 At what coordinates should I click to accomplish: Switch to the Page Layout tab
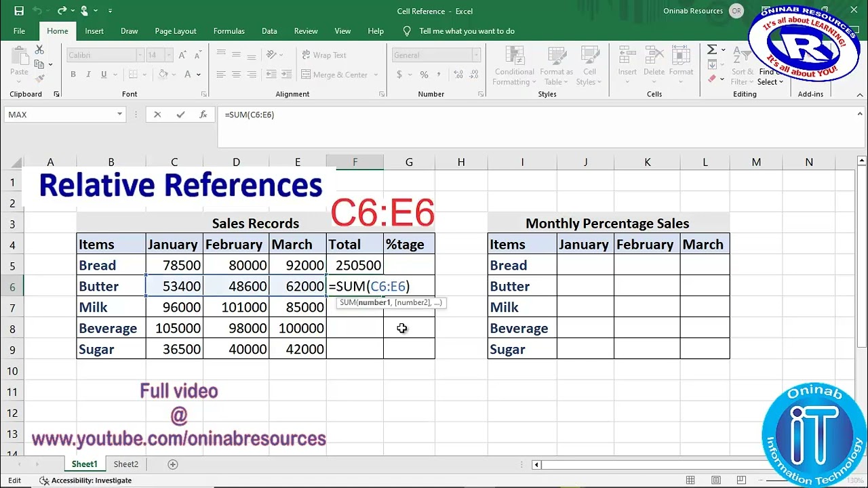[176, 31]
